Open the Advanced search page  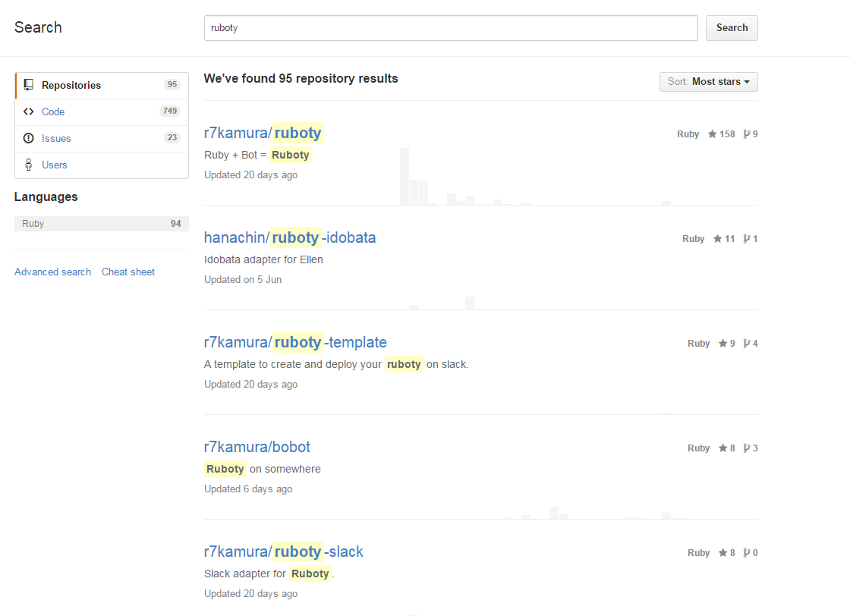[x=52, y=272]
